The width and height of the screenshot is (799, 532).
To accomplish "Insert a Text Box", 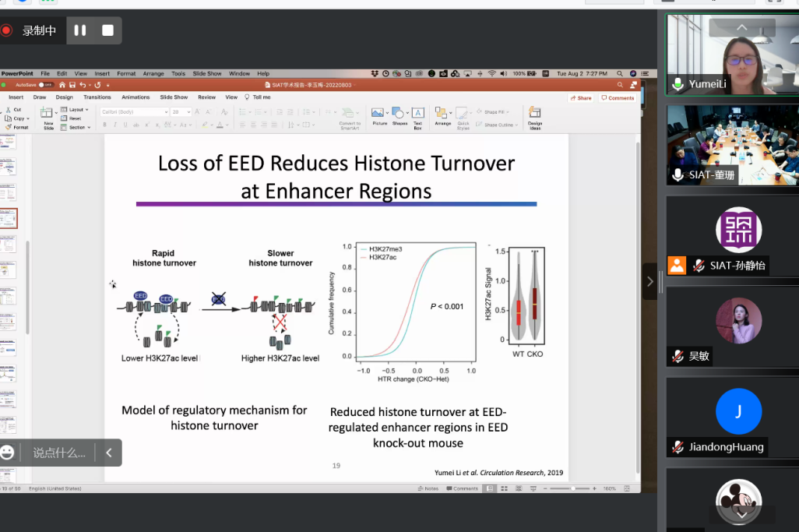I will pos(418,118).
